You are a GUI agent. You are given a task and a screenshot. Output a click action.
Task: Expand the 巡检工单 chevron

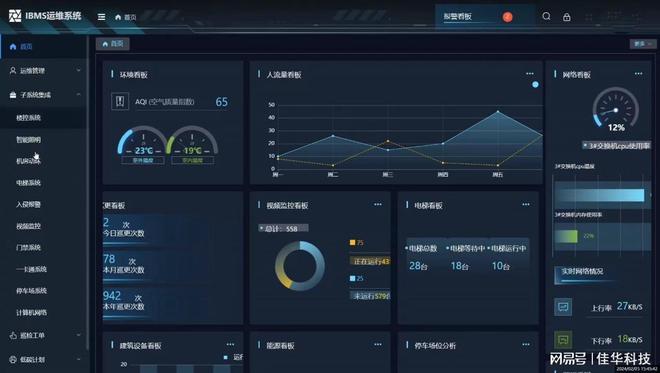tap(79, 336)
